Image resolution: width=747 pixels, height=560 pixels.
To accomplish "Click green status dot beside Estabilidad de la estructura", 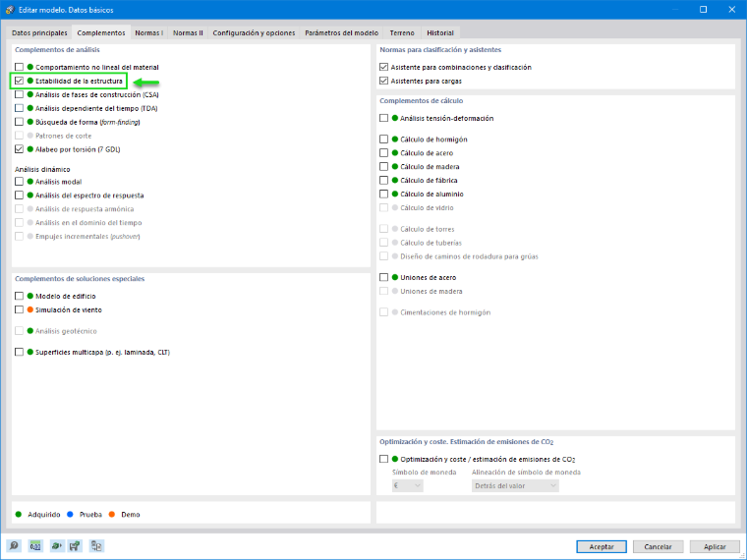I will [30, 81].
